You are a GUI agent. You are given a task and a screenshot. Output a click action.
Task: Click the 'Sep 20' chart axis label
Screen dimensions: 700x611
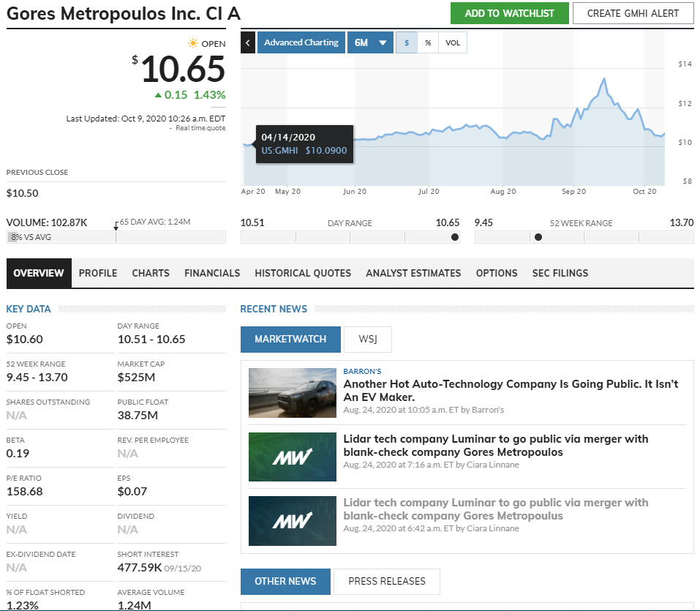tap(573, 192)
